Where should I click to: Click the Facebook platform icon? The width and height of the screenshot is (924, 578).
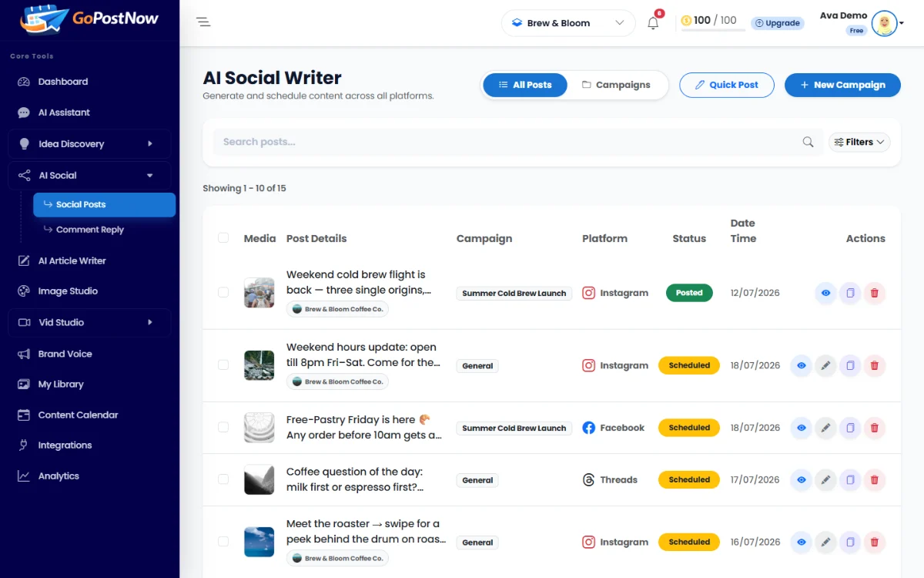(x=588, y=428)
